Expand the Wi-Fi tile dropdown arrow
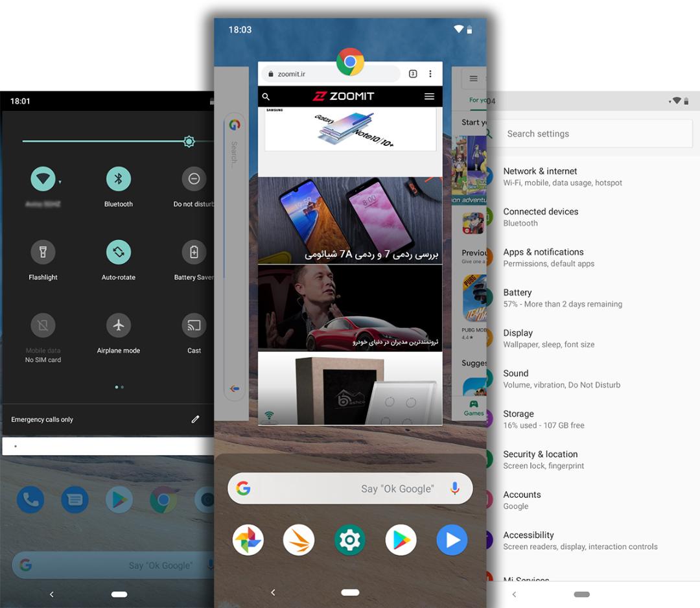The height and width of the screenshot is (608, 700). point(60,182)
